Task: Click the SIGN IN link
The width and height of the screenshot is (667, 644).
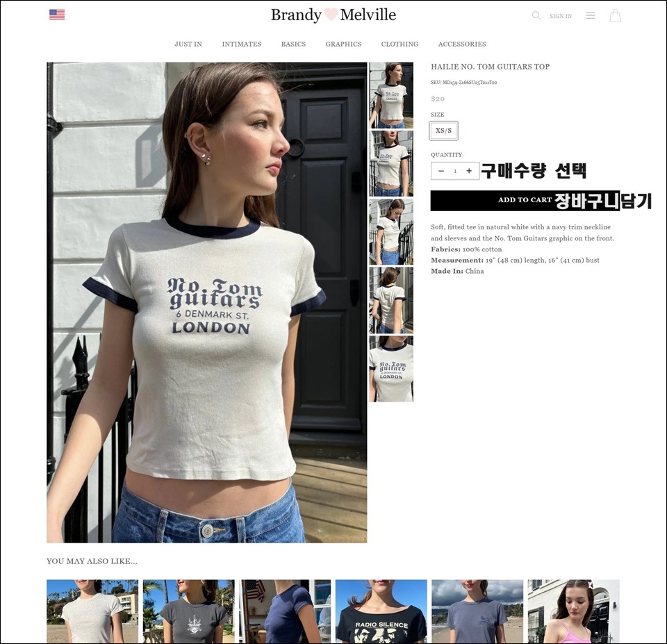Action: (x=561, y=16)
